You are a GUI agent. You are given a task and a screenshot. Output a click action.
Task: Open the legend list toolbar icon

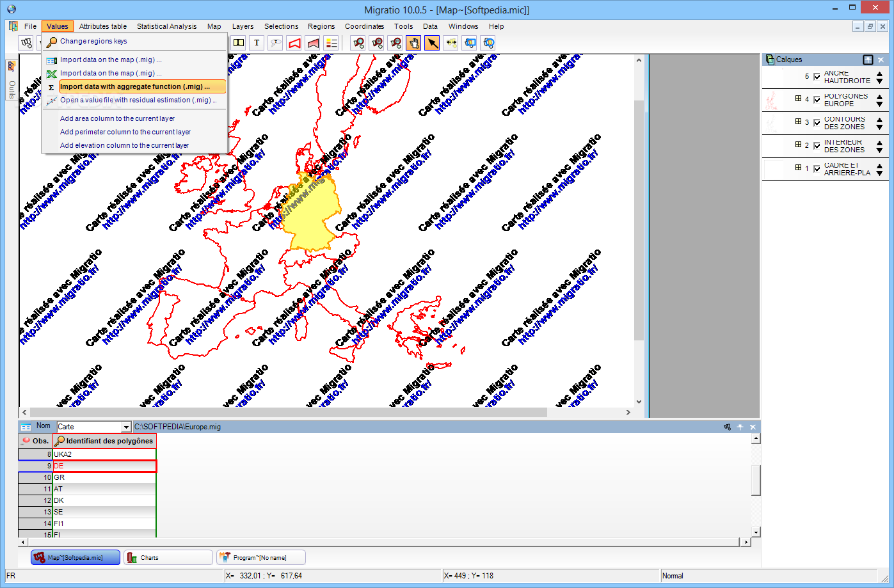(x=331, y=43)
